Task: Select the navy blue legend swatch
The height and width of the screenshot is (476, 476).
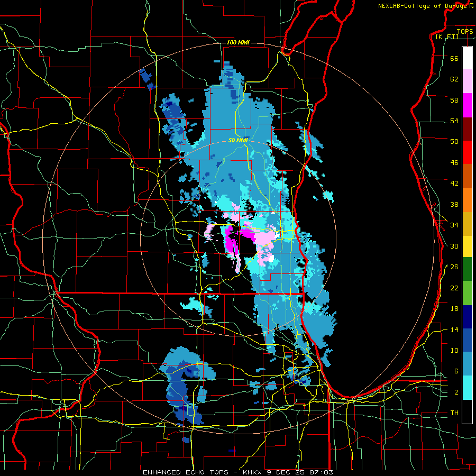Action: coord(467,317)
